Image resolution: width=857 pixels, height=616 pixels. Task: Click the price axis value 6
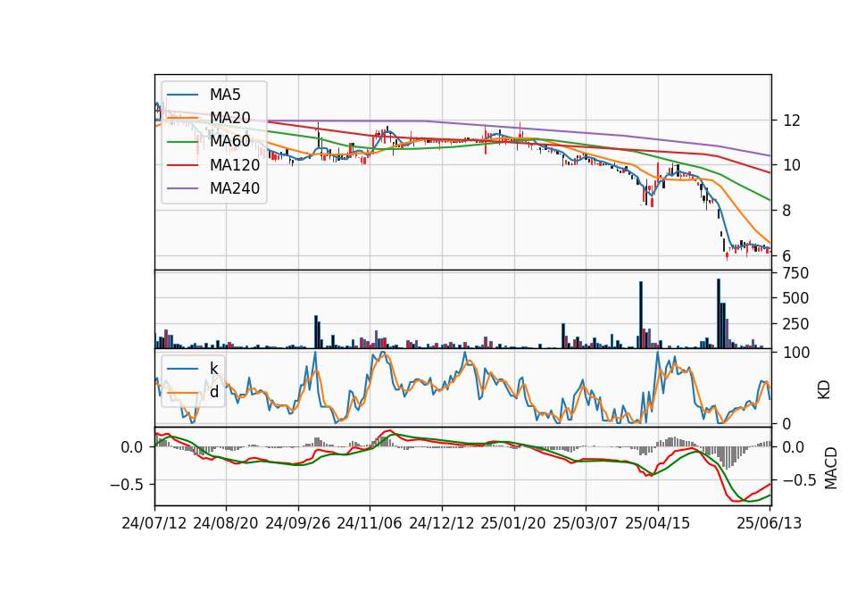(787, 256)
